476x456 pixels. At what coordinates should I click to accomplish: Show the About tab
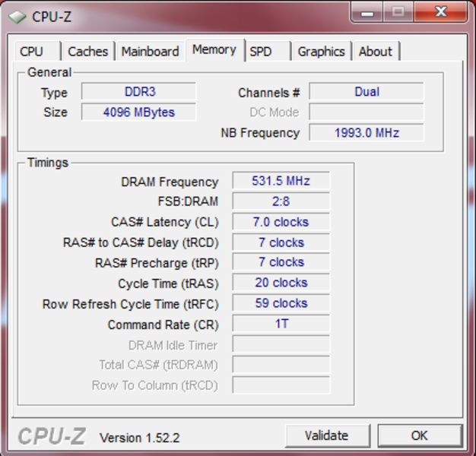pyautogui.click(x=376, y=51)
